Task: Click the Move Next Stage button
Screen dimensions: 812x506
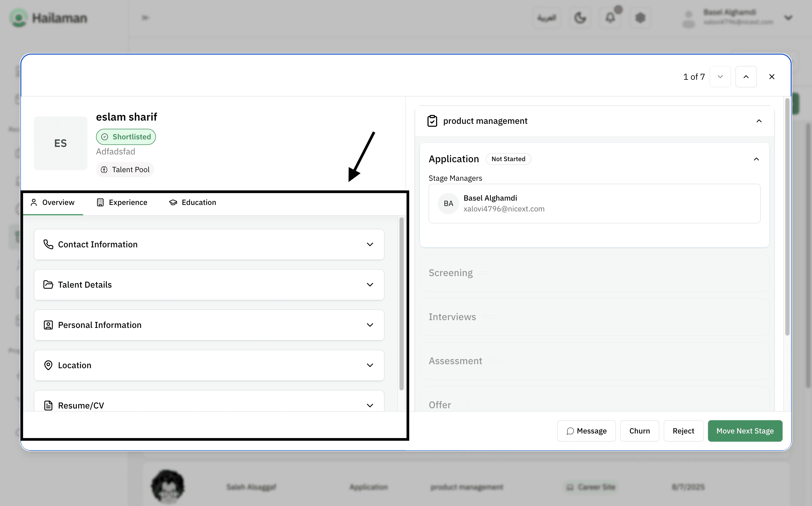Action: [745, 431]
